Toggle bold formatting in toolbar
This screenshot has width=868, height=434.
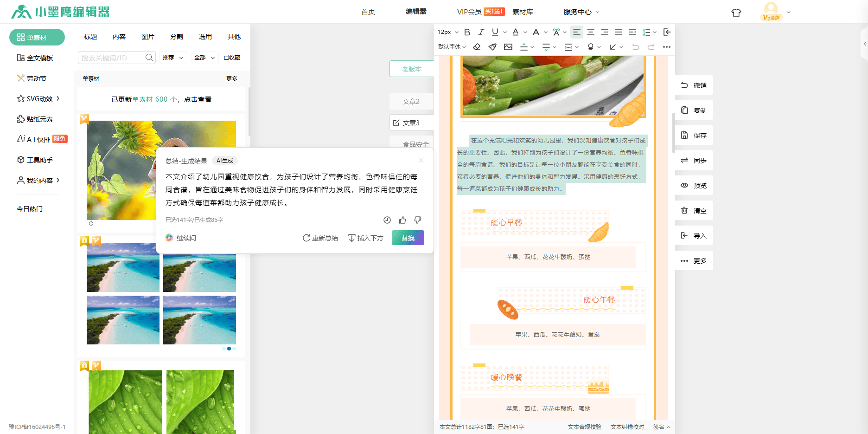[467, 32]
